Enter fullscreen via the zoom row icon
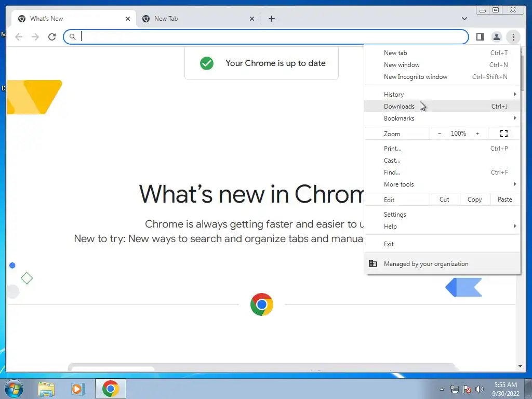Image resolution: width=532 pixels, height=399 pixels. click(x=504, y=134)
